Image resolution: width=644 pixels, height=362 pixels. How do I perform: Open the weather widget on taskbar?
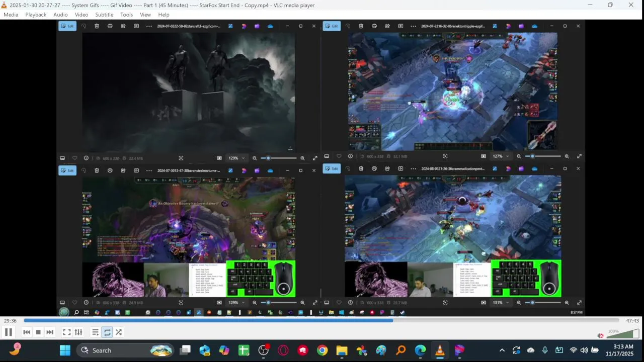click(15, 349)
